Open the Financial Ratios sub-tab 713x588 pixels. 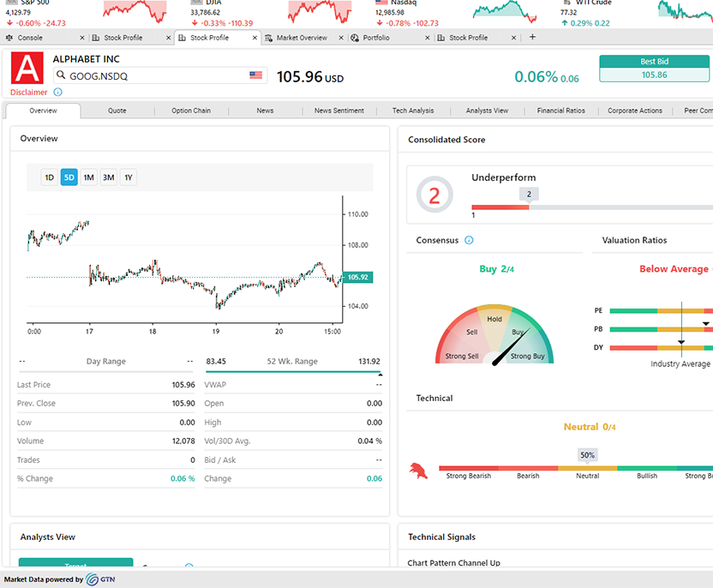pyautogui.click(x=561, y=111)
